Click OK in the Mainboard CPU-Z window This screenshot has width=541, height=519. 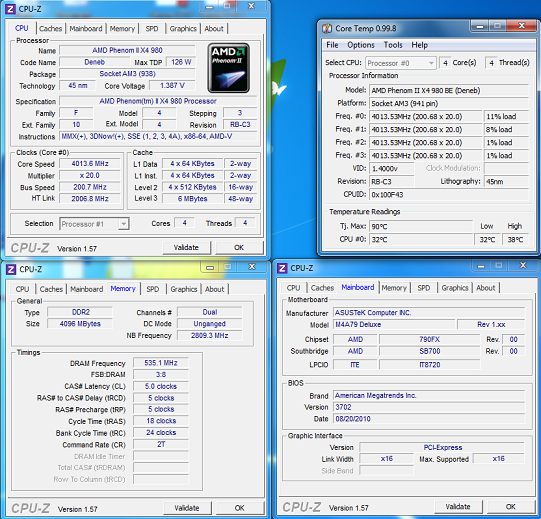point(511,507)
